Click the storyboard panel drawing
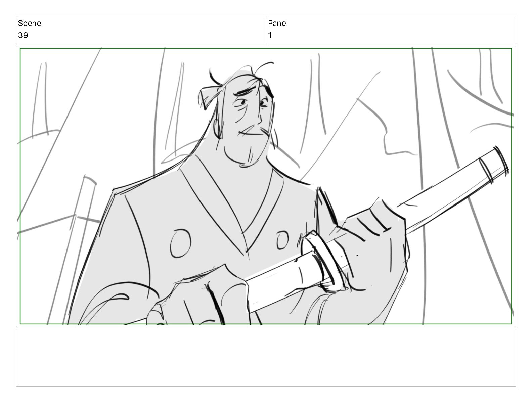 click(x=266, y=186)
